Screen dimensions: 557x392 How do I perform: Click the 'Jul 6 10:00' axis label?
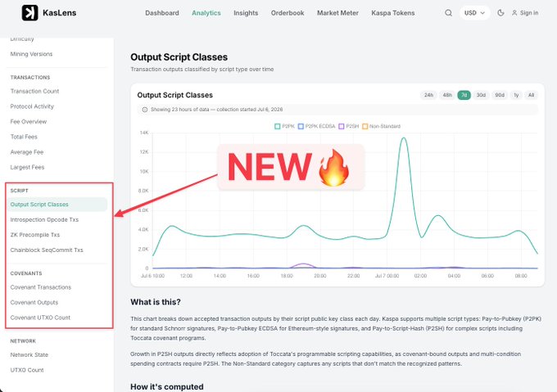coord(152,276)
